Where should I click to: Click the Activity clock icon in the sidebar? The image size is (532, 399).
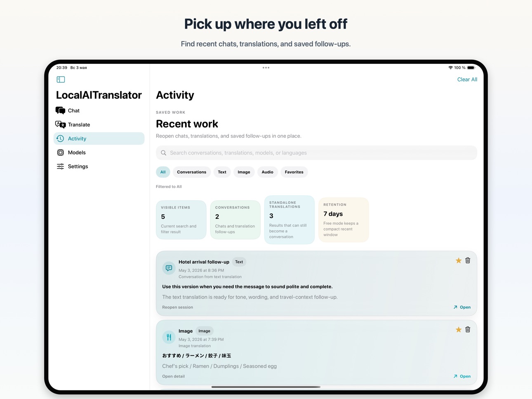pyautogui.click(x=60, y=138)
